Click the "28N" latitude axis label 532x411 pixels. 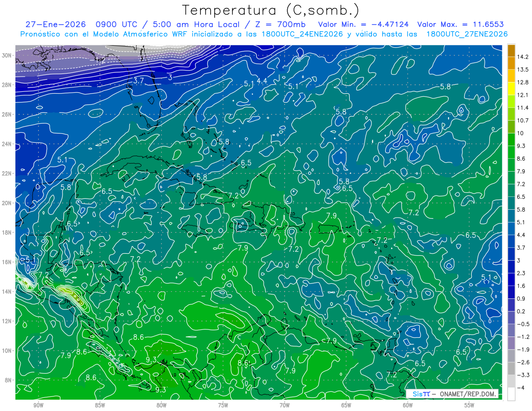click(7, 85)
